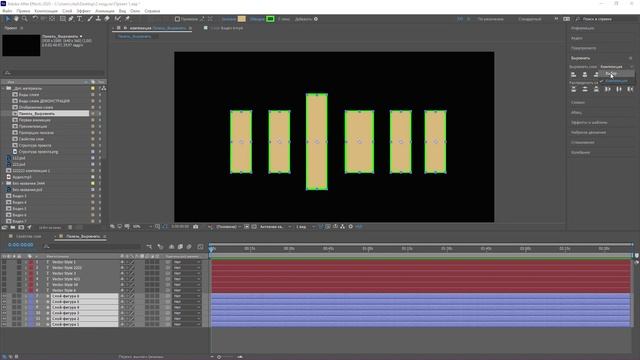640x360 pixels.
Task: Collapse the top folder in Project panel
Action: [4, 88]
